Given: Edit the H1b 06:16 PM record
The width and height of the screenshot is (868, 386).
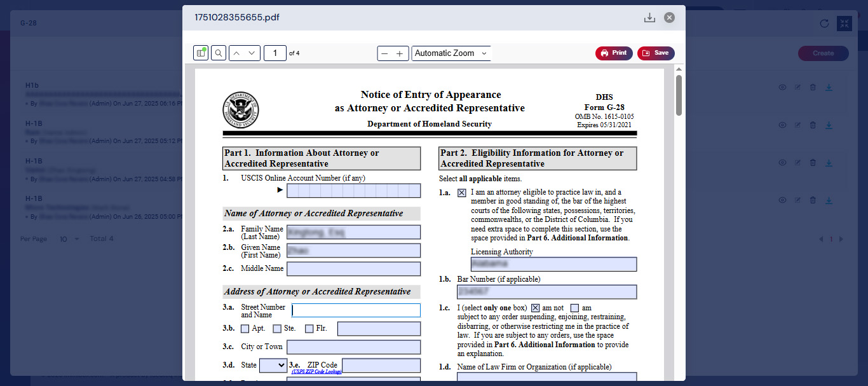Looking at the screenshot, I should click(x=798, y=87).
